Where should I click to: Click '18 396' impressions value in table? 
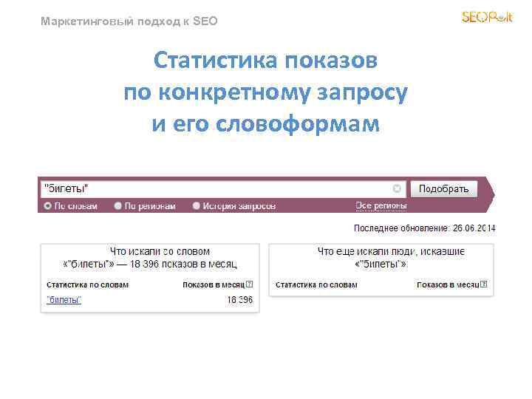240,300
